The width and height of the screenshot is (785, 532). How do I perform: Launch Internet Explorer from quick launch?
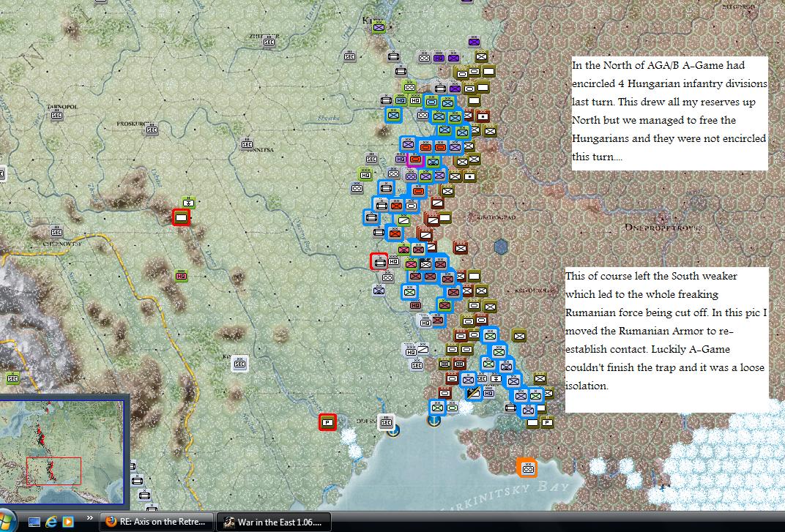click(x=51, y=522)
